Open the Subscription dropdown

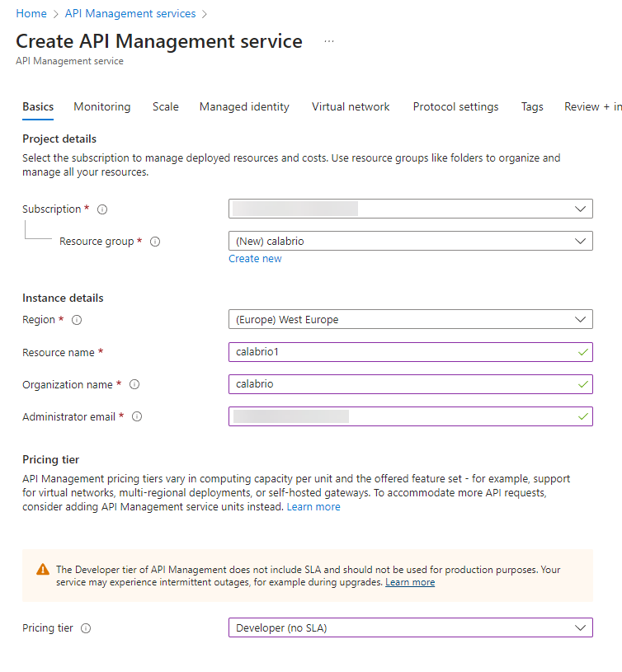[x=411, y=209]
